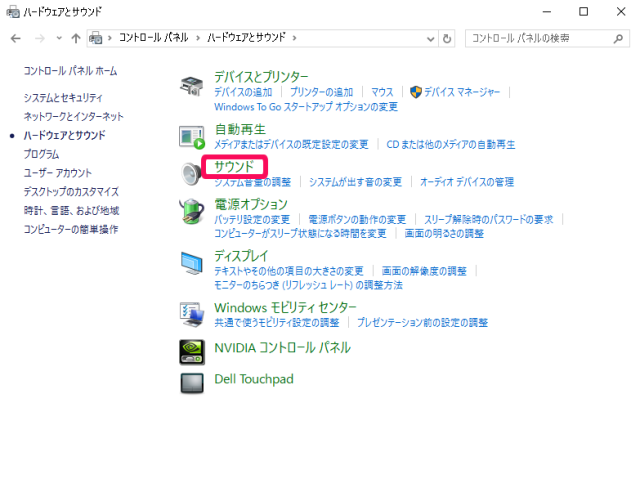Click the Windows Mobility Center icon
Viewport: 640px width, 479px height.
click(x=191, y=315)
